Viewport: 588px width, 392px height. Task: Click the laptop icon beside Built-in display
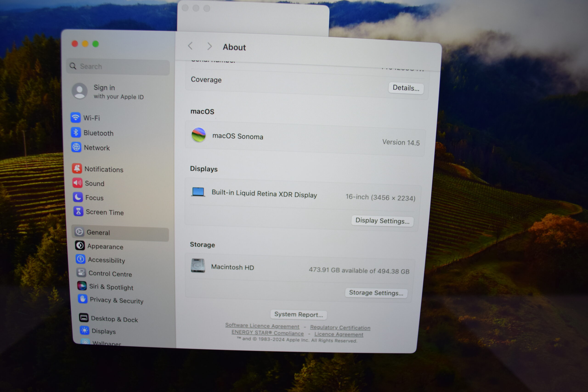pos(198,192)
